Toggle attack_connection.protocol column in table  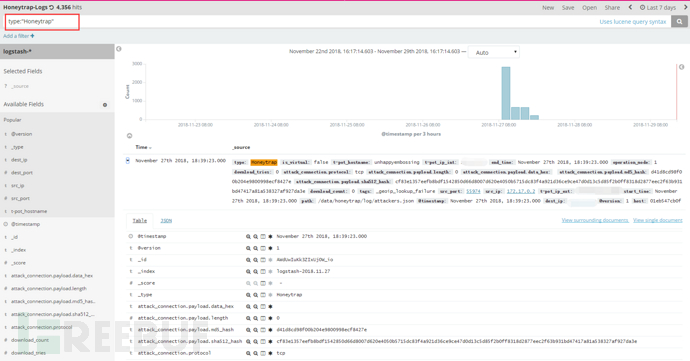click(x=263, y=353)
